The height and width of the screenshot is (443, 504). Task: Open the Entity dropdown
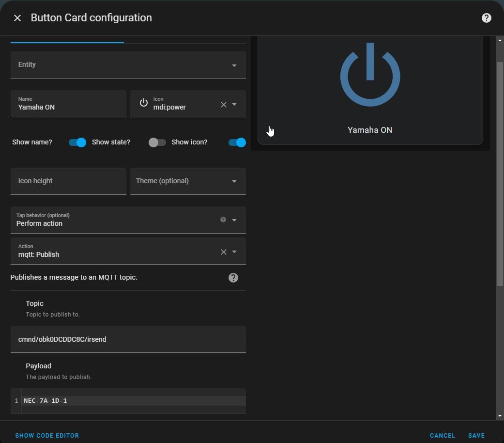coord(128,65)
